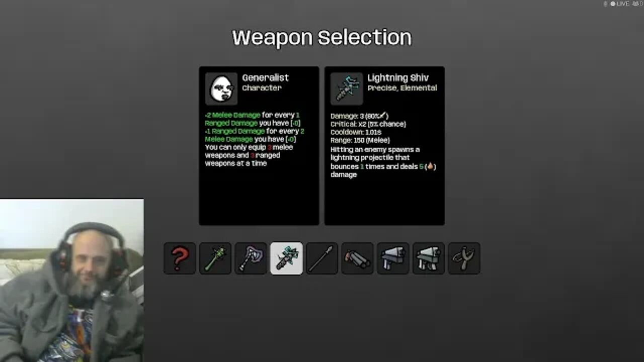Click the Precise, Elemental tags line
The height and width of the screenshot is (362, 644).
[x=402, y=88]
